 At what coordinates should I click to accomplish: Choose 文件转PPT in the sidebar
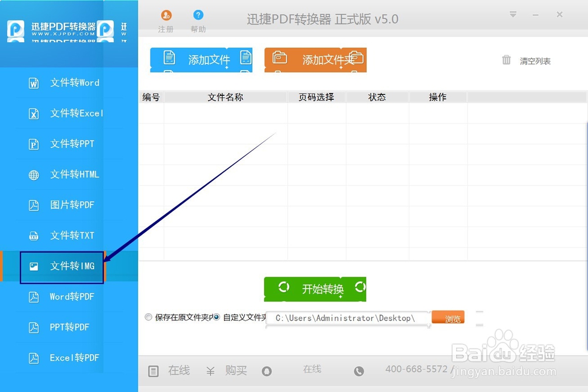click(69, 143)
